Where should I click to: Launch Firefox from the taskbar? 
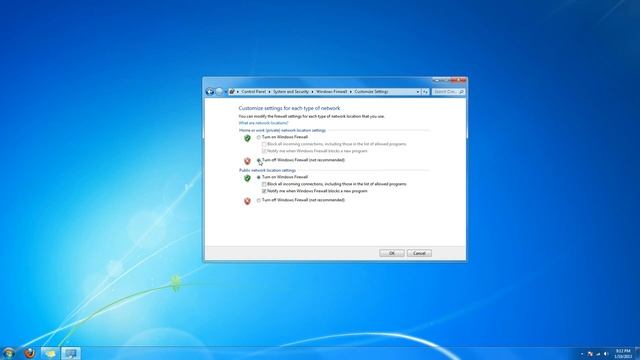[29, 353]
